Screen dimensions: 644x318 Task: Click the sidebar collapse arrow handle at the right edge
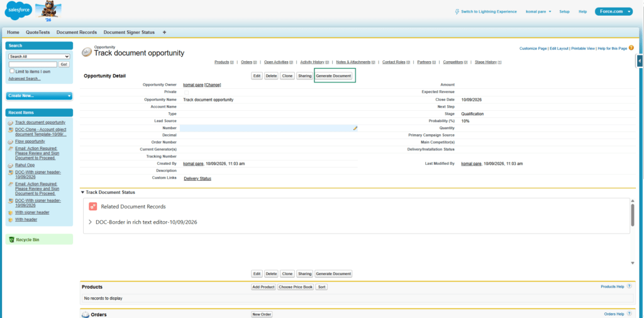[640, 61]
